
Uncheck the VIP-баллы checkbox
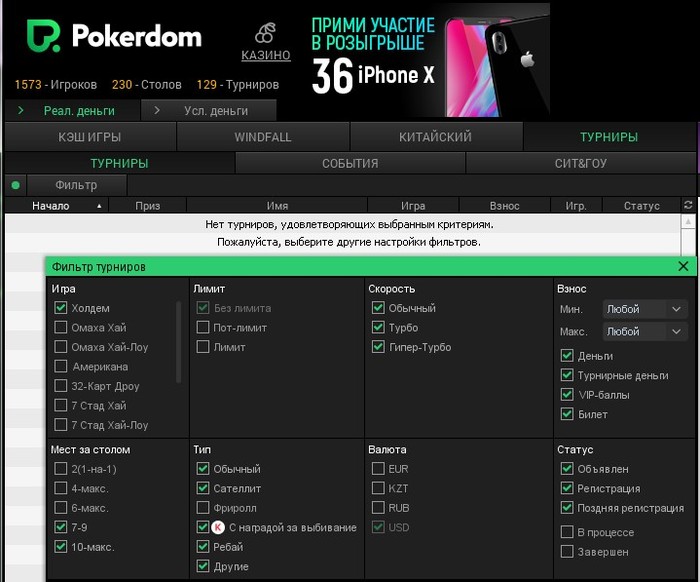click(x=567, y=395)
